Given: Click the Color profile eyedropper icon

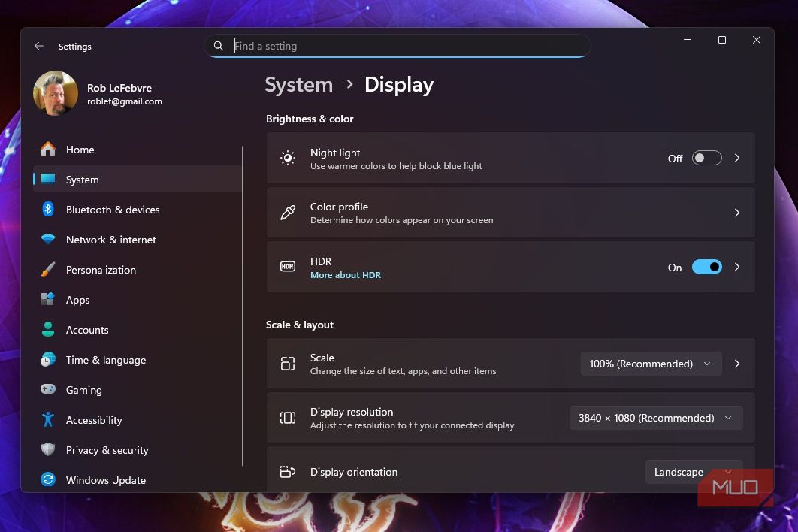Looking at the screenshot, I should [288, 213].
